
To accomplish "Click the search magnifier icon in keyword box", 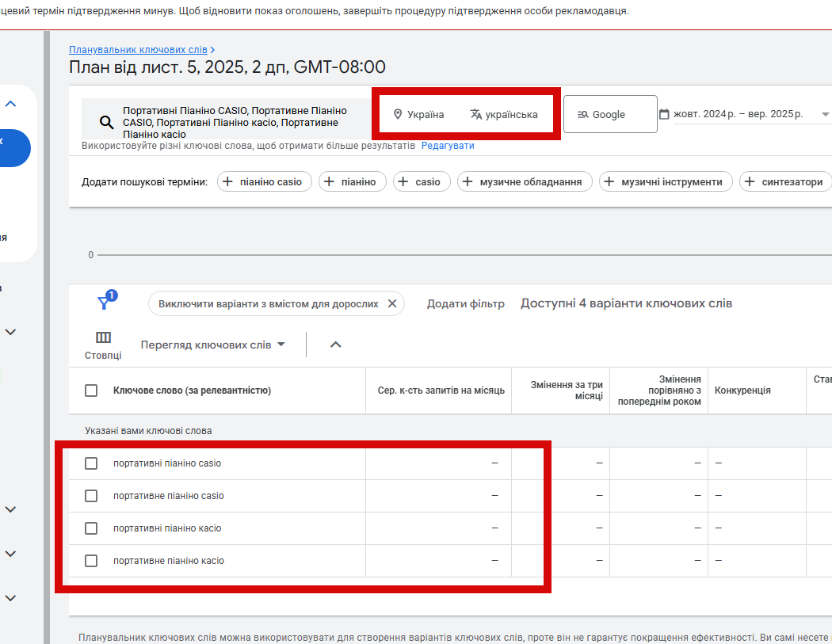I will pyautogui.click(x=107, y=123).
